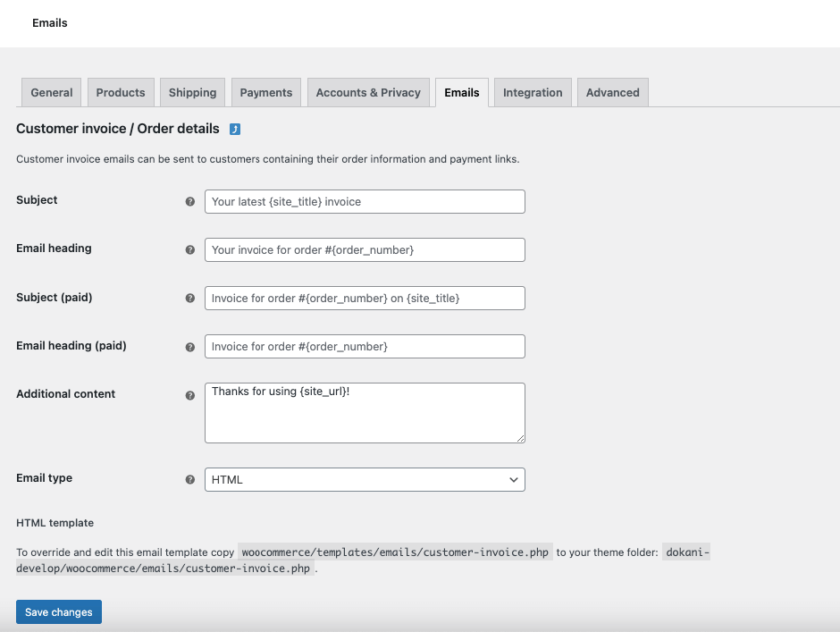Image resolution: width=840 pixels, height=632 pixels.
Task: Click help icon beside Email heading (paid)
Action: [190, 347]
